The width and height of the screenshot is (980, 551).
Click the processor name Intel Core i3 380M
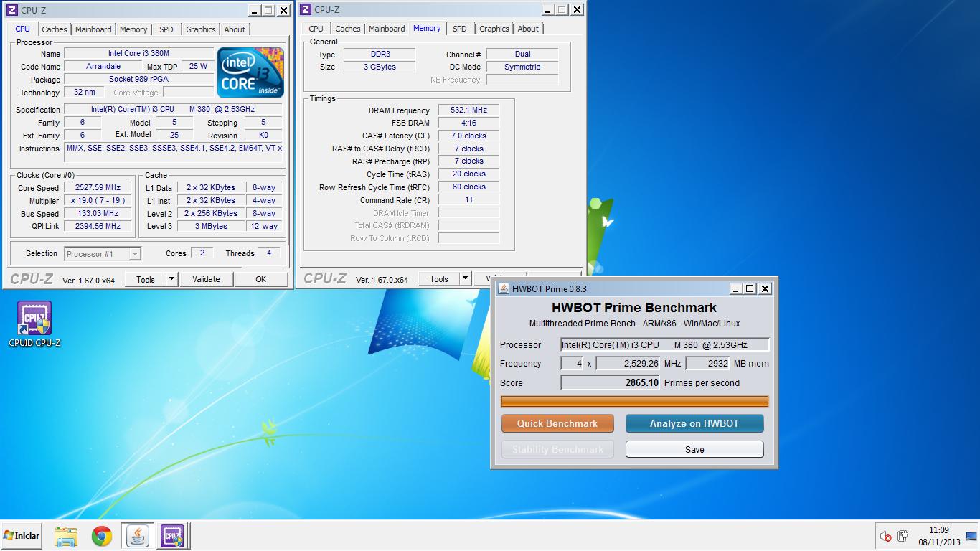pos(139,53)
